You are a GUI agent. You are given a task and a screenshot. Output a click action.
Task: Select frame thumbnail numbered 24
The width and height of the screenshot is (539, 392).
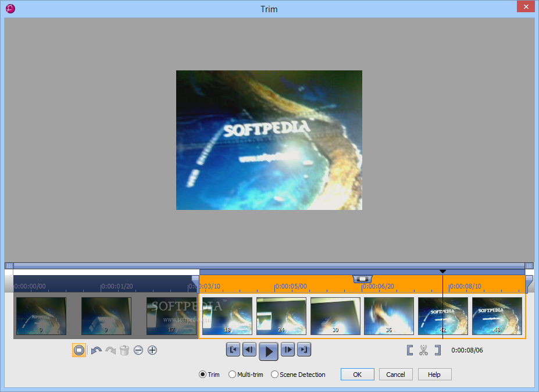pos(281,316)
